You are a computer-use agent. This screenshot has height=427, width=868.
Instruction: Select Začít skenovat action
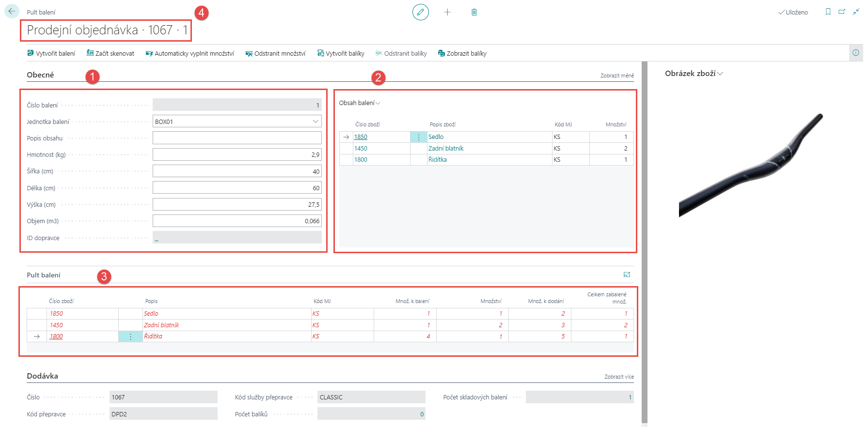coord(110,53)
